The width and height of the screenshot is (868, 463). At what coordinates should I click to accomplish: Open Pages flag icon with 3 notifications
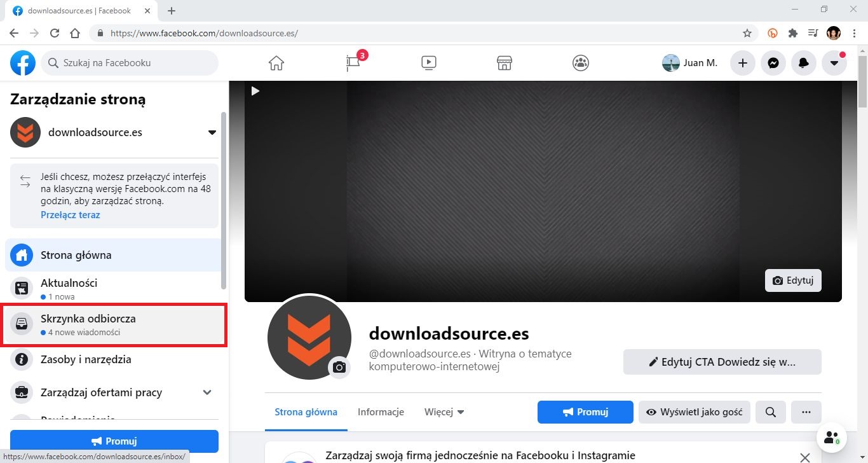pyautogui.click(x=353, y=63)
